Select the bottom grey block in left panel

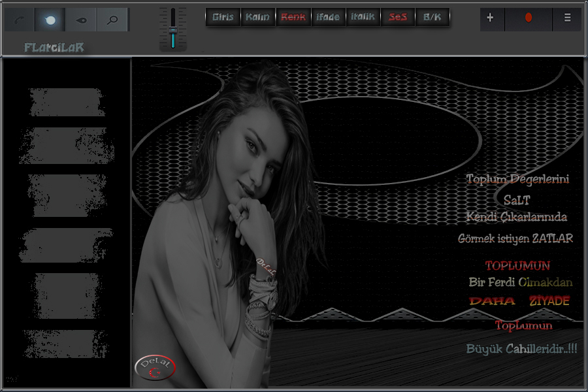pyautogui.click(x=65, y=343)
